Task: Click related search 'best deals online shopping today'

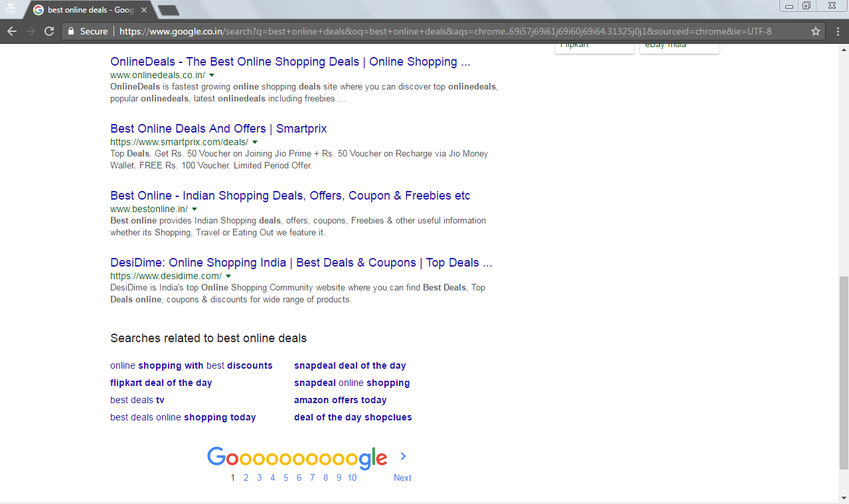Action: pyautogui.click(x=183, y=417)
